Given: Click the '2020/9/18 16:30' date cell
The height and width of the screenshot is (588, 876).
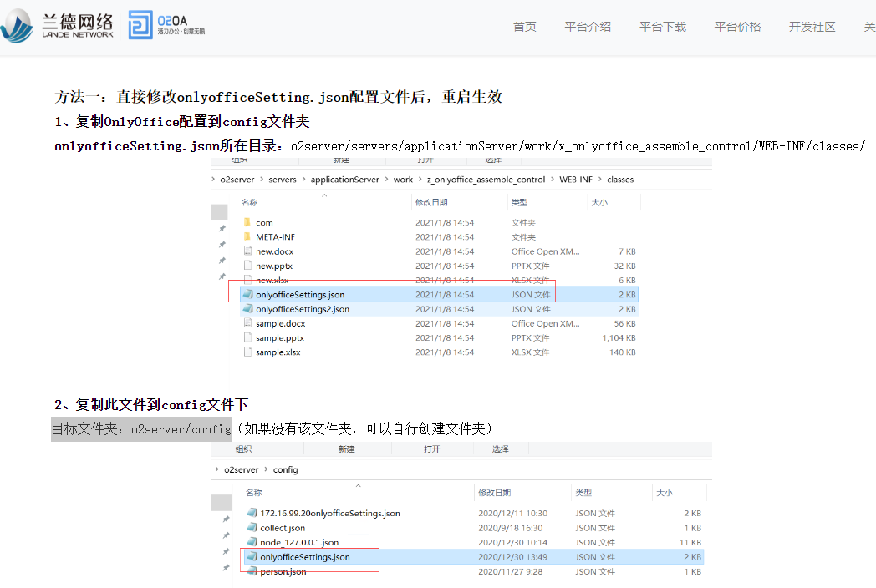Looking at the screenshot, I should tap(510, 528).
